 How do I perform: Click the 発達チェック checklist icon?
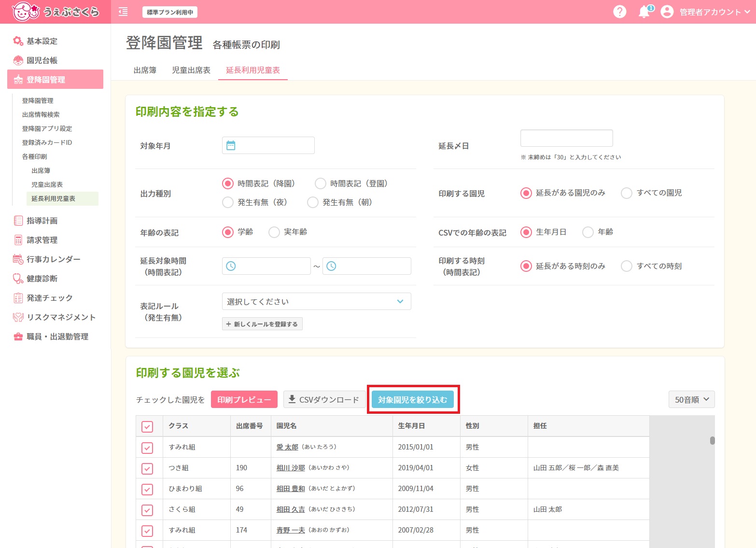pyautogui.click(x=18, y=298)
